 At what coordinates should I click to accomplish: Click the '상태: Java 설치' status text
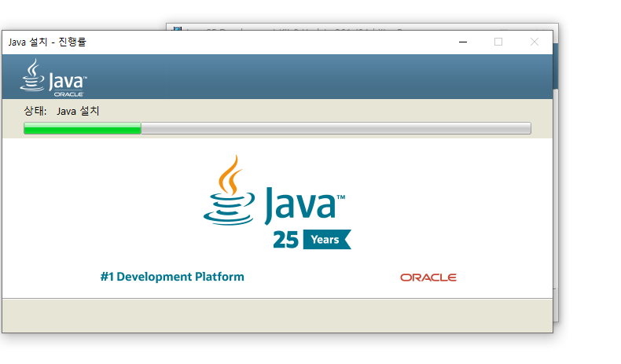pos(61,111)
